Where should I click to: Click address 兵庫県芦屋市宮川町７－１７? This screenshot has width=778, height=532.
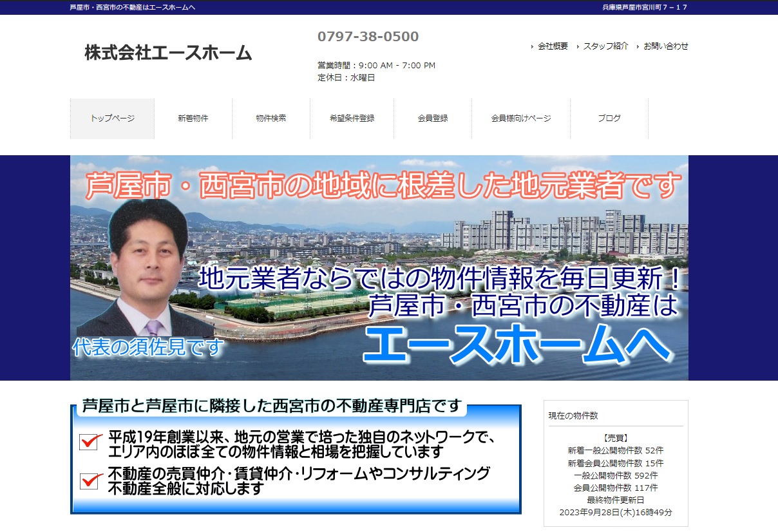(645, 7)
